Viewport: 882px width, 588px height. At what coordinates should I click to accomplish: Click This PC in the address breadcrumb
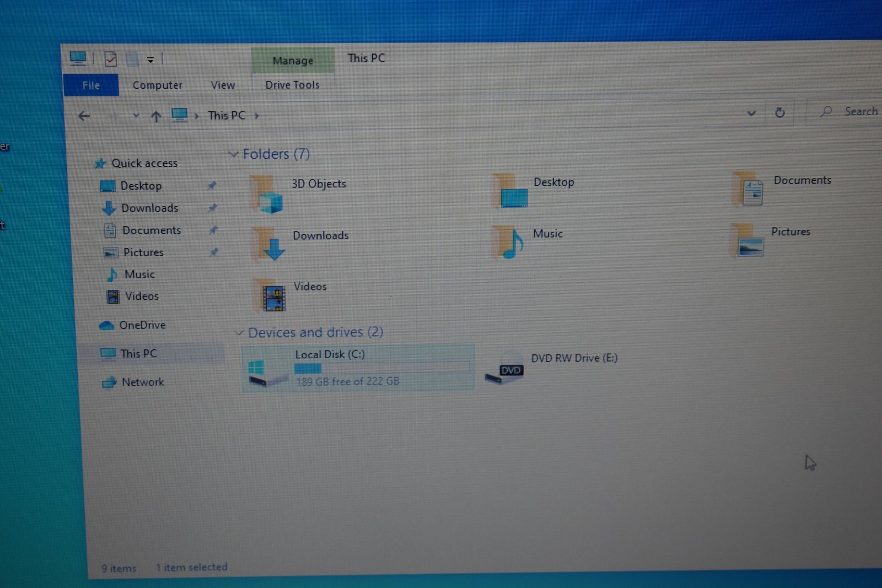pyautogui.click(x=227, y=115)
